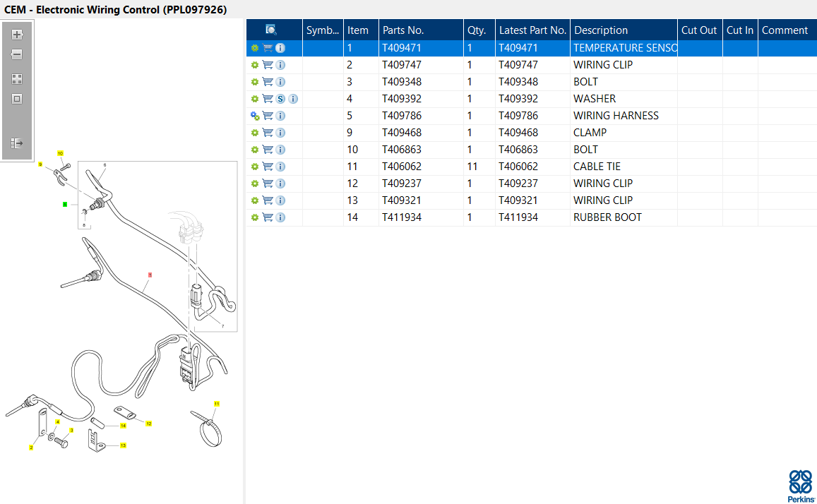Add bolt T406863 to cart
This screenshot has width=817, height=504.
(268, 150)
